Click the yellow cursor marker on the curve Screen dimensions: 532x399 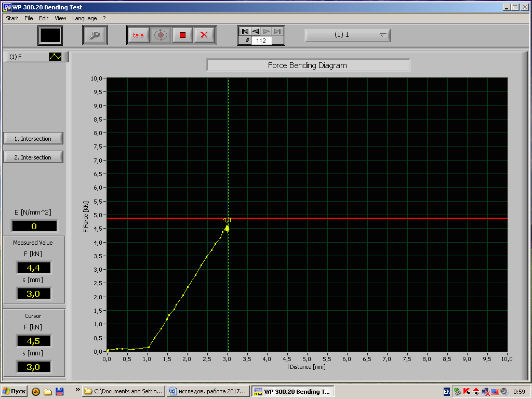pos(227,229)
